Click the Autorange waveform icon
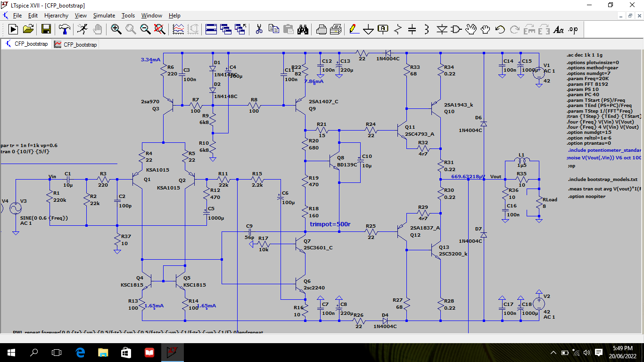The image size is (644, 362). pyautogui.click(x=179, y=29)
